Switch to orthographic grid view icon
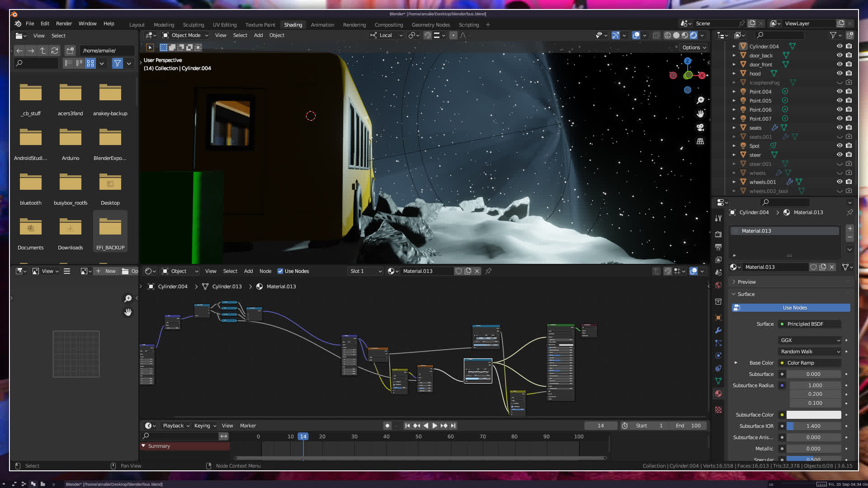Viewport: 868px width, 488px height. point(700,141)
